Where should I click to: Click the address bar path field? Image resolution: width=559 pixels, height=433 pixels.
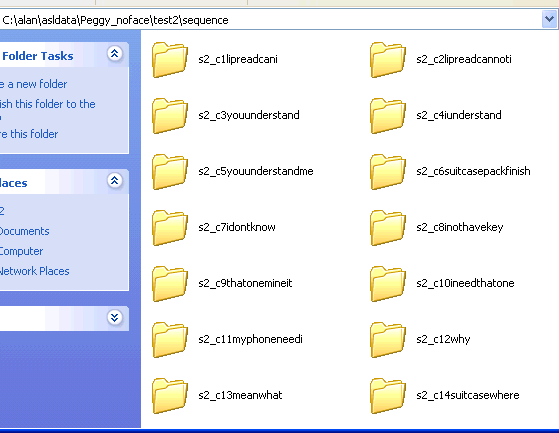[271, 20]
